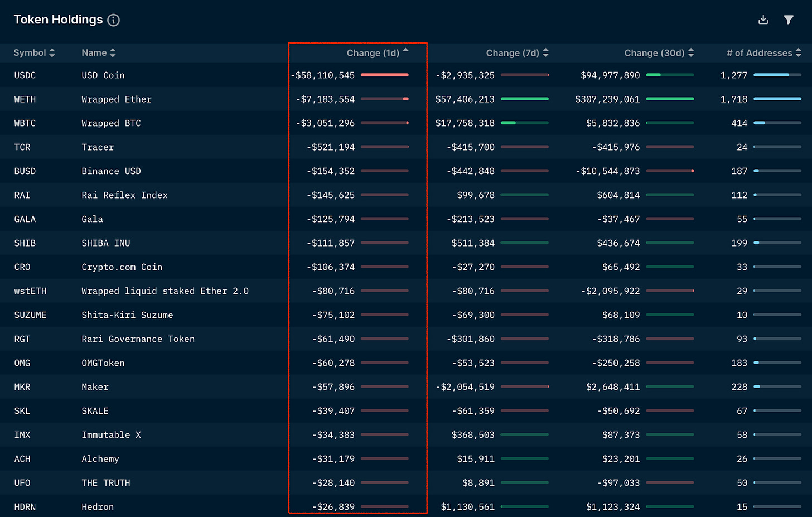
Task: Open the filter funnel icon
Action: [789, 20]
